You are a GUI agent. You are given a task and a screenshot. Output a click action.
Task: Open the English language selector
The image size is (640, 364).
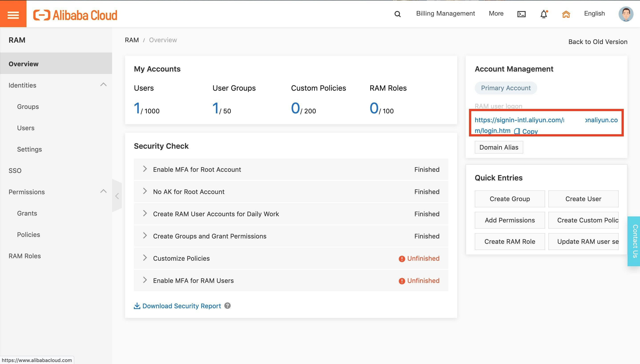[x=594, y=14]
